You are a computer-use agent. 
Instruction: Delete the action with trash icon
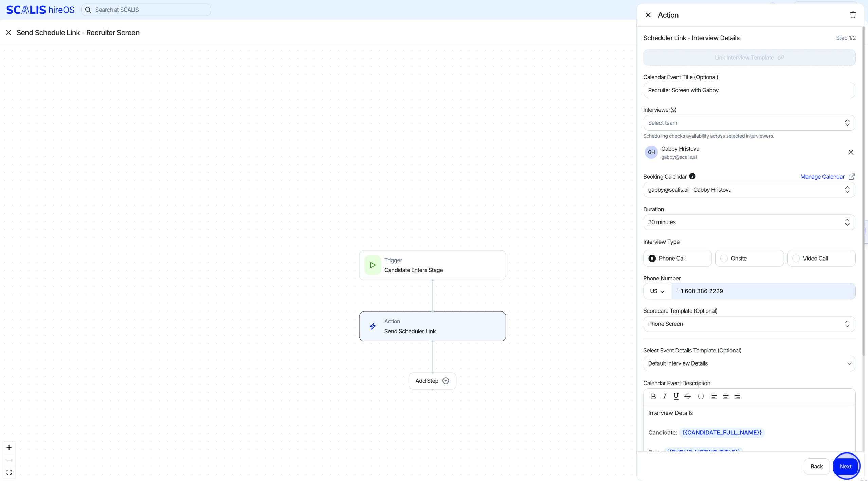click(x=853, y=15)
